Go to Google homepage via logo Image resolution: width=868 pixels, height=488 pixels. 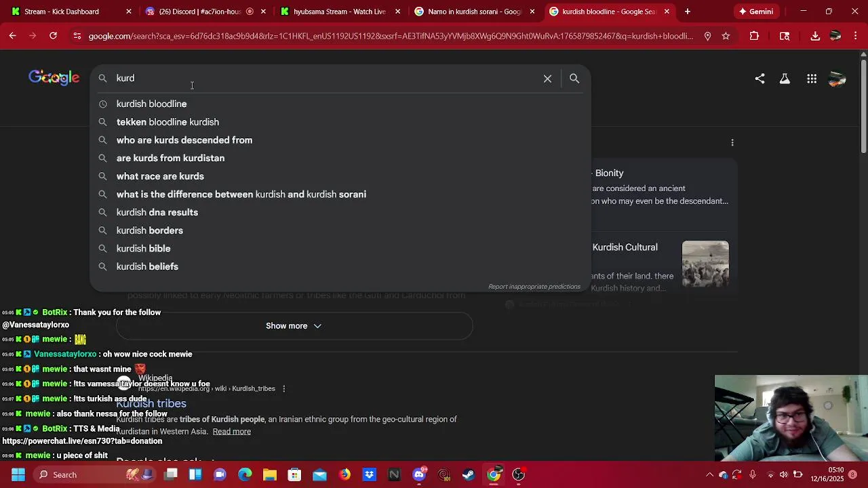[54, 78]
